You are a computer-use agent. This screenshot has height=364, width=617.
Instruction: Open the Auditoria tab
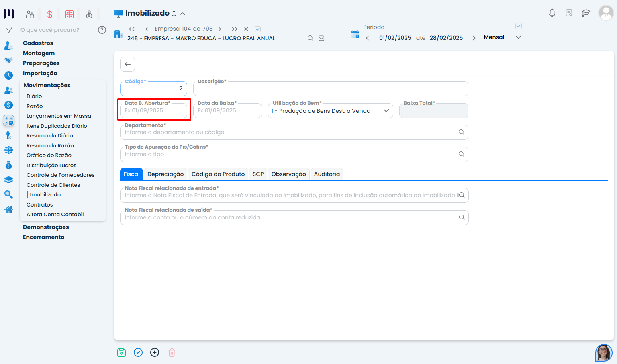click(327, 174)
